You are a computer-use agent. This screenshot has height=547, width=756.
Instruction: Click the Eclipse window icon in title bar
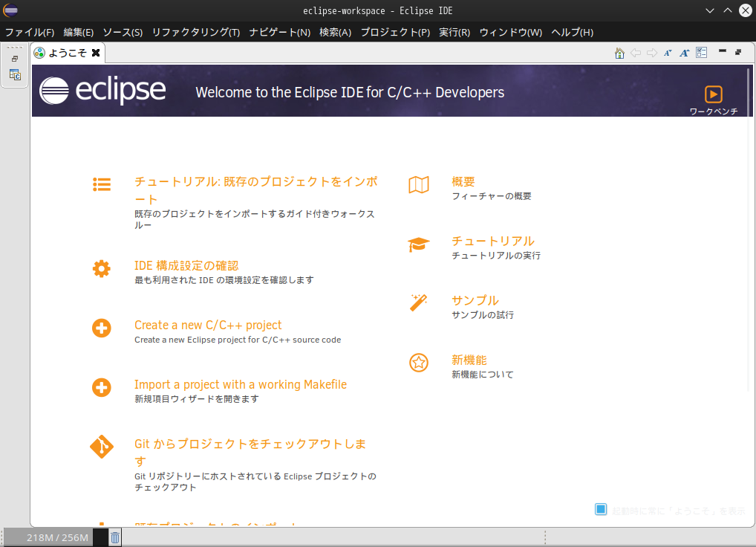click(x=10, y=10)
